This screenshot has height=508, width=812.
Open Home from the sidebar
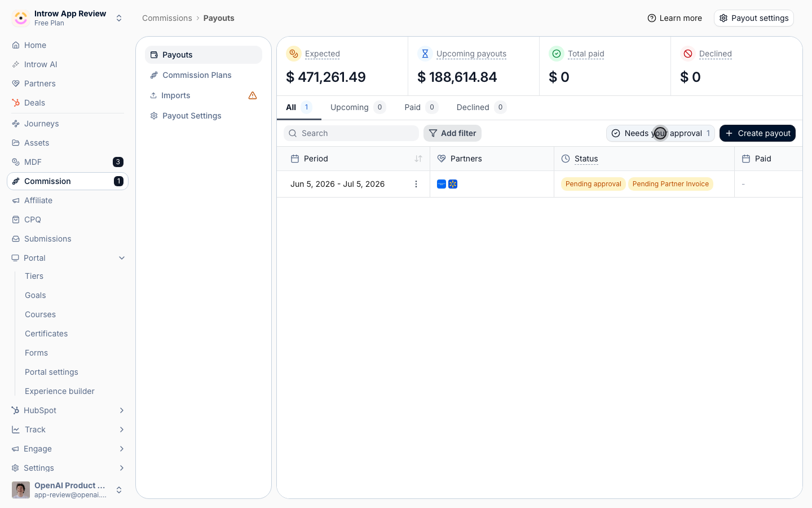point(68,45)
